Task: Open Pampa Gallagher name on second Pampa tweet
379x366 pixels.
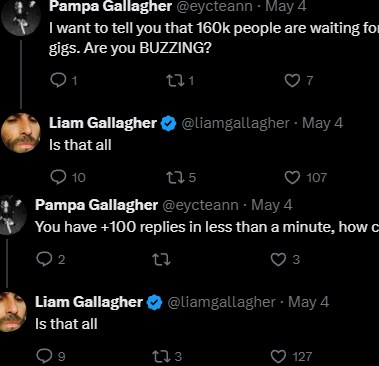Action: pos(96,205)
